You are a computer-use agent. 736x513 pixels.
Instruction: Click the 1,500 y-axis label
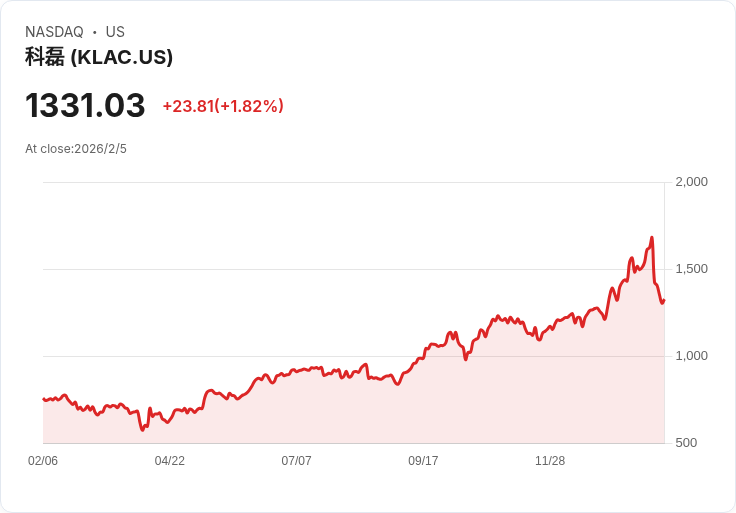[691, 269]
